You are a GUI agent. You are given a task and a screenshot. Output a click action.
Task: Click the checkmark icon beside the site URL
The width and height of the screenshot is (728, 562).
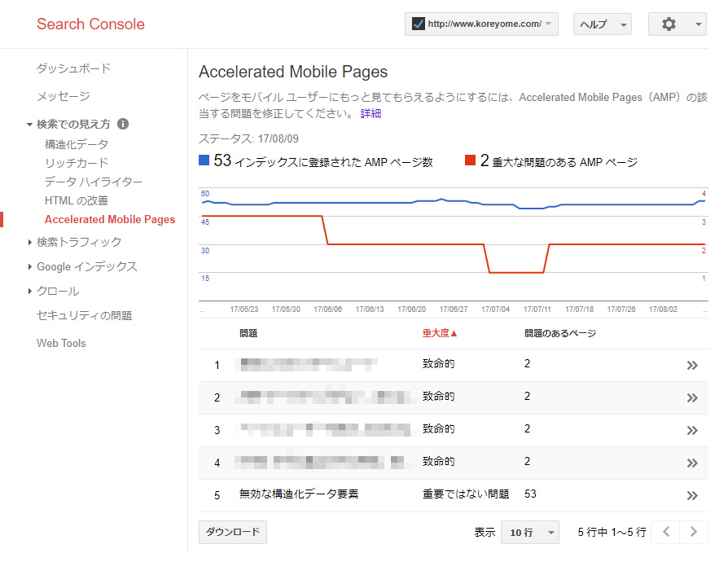[419, 24]
